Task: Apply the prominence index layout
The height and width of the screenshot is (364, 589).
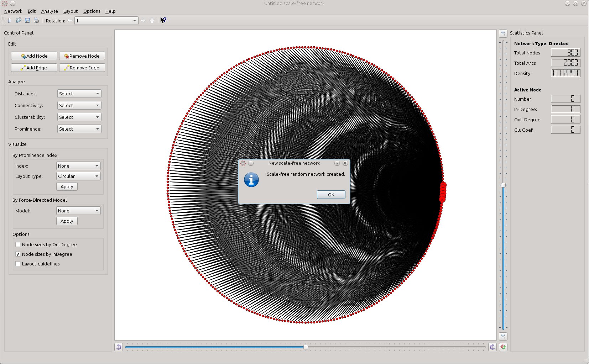Action: pos(67,186)
